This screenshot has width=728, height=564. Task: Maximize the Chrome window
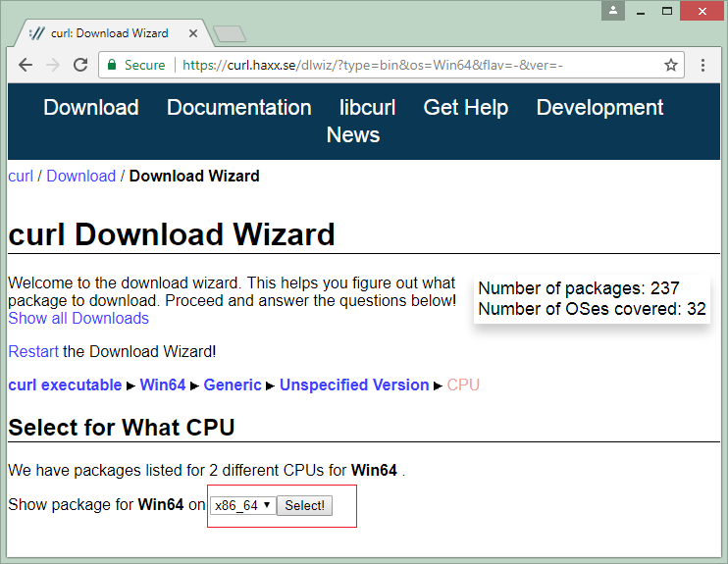pyautogui.click(x=667, y=11)
